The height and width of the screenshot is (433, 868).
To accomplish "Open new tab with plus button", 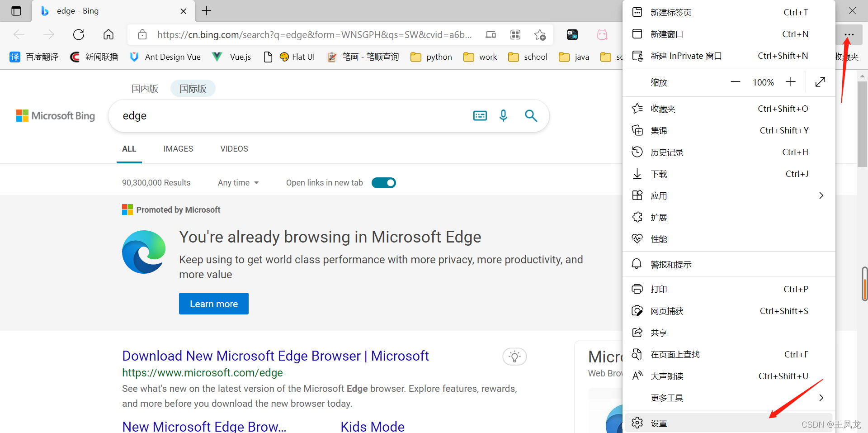I will [x=207, y=11].
